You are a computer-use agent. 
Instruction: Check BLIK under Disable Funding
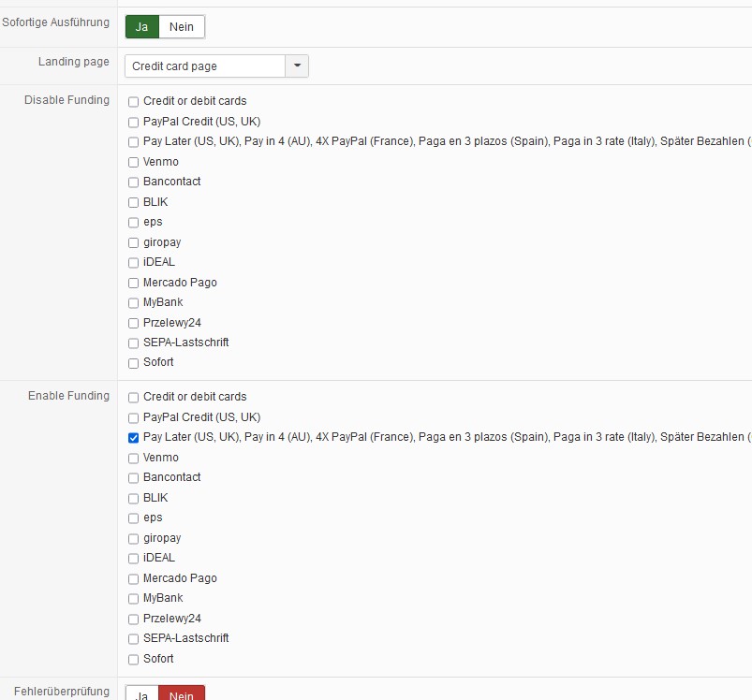click(x=133, y=203)
